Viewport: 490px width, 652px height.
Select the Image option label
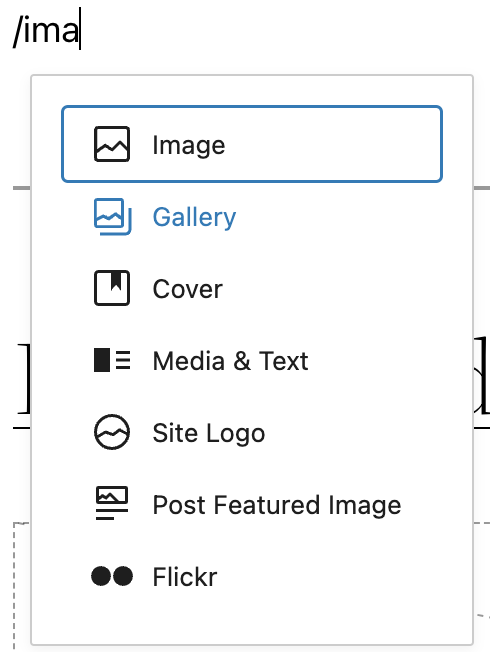tap(188, 145)
